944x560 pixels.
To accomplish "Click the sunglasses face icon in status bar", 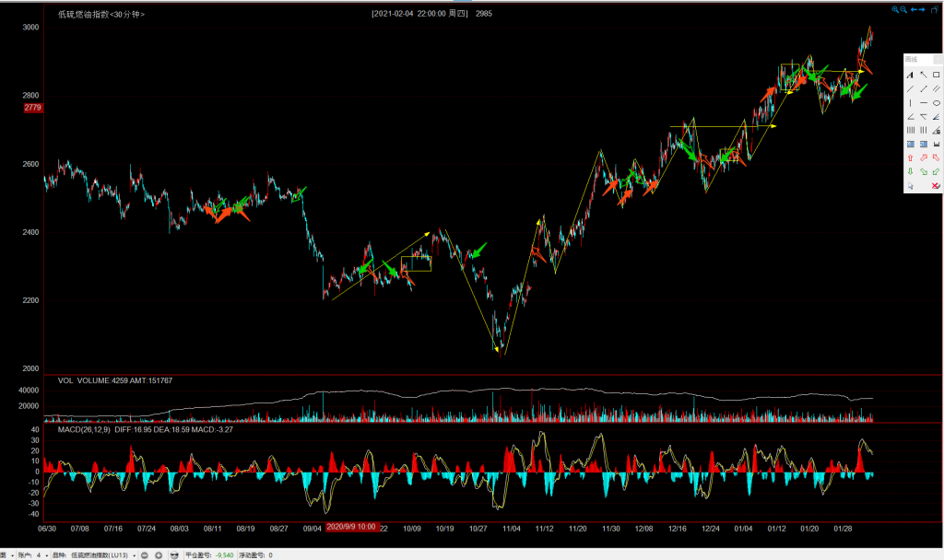I will (174, 555).
